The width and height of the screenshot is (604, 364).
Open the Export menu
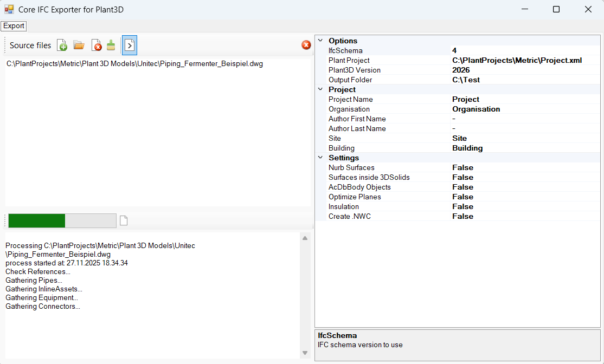coord(14,26)
